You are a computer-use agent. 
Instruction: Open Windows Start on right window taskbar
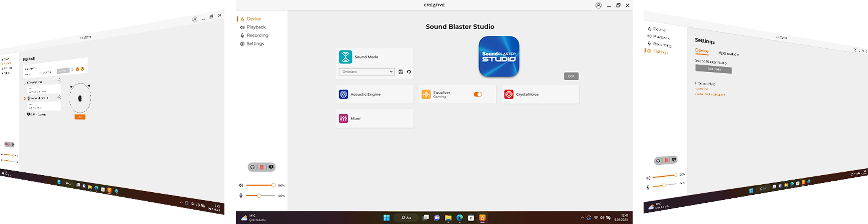tap(751, 191)
